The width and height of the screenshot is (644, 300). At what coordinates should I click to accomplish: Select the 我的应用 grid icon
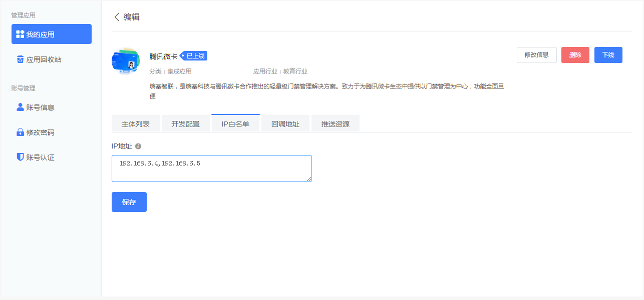(x=20, y=34)
